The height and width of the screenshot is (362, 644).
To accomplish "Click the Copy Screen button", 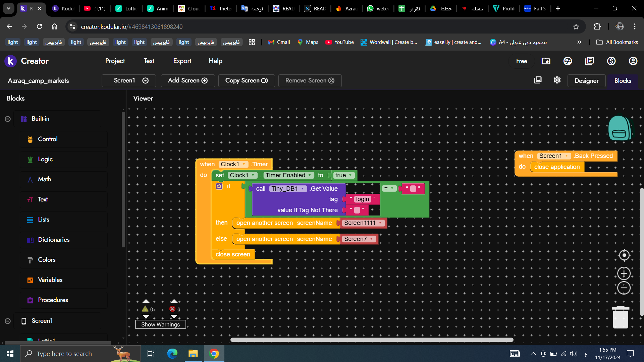I will point(246,80).
